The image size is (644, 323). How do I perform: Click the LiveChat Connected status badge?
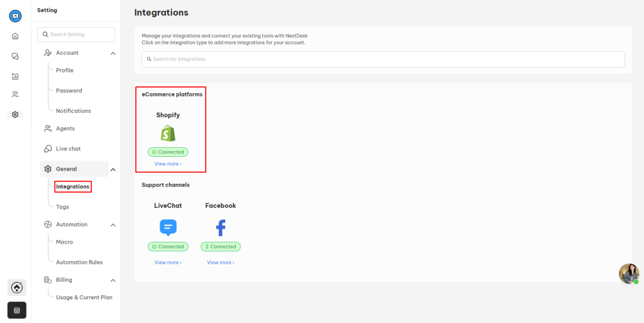point(168,247)
